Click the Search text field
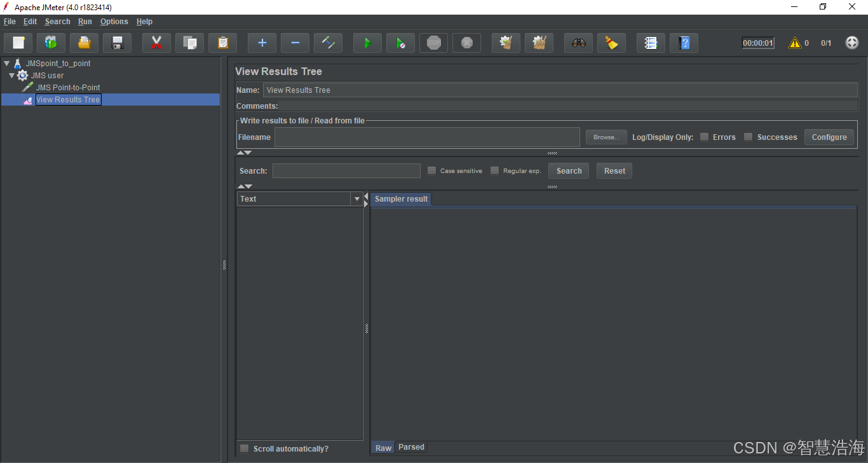Image resolution: width=868 pixels, height=463 pixels. coord(346,170)
